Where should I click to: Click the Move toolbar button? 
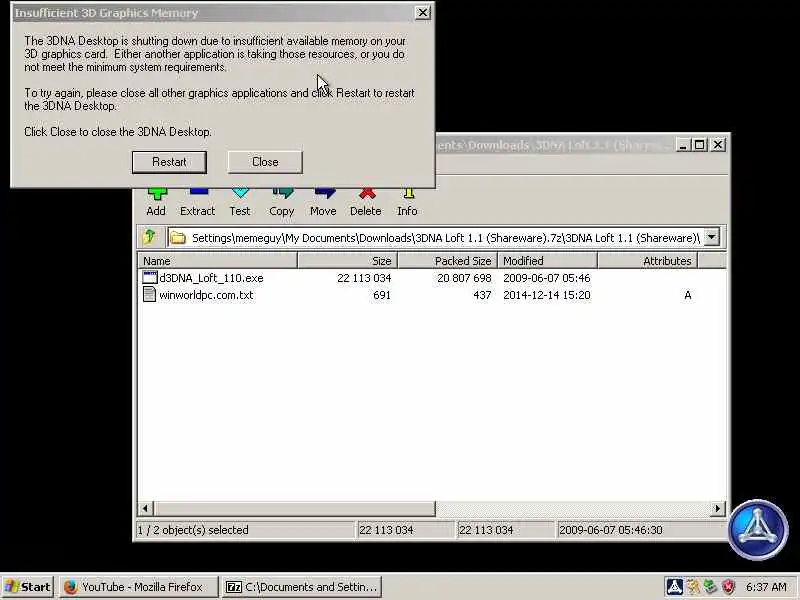(x=323, y=203)
